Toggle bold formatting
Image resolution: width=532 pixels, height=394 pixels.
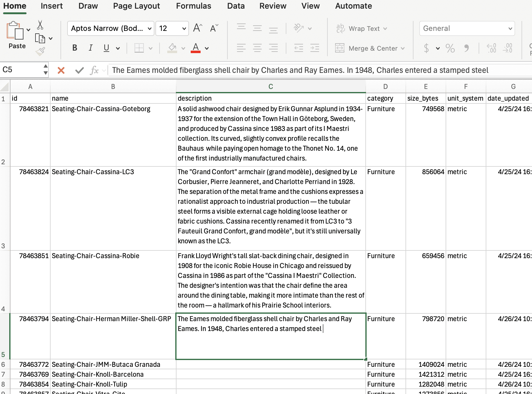[x=74, y=48]
